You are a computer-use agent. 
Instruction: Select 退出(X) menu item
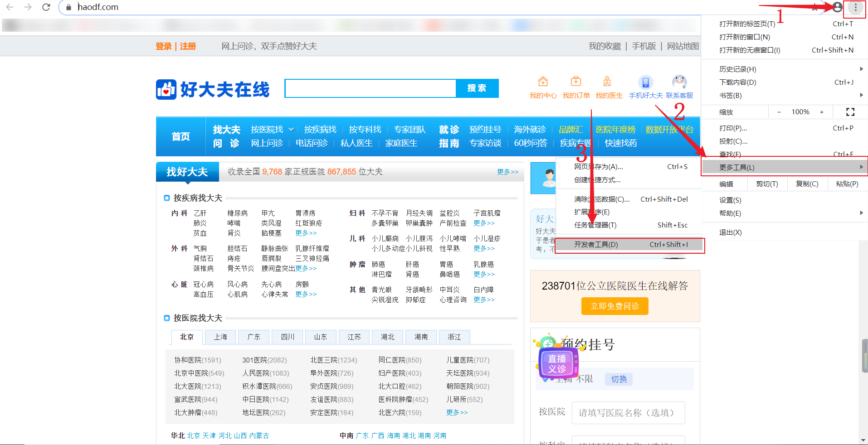click(785, 232)
